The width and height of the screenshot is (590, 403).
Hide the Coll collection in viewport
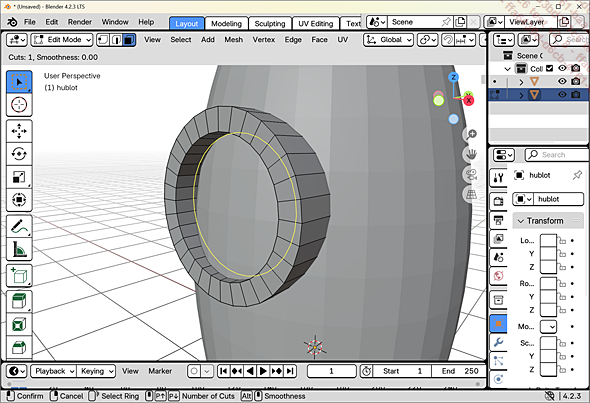(562, 68)
